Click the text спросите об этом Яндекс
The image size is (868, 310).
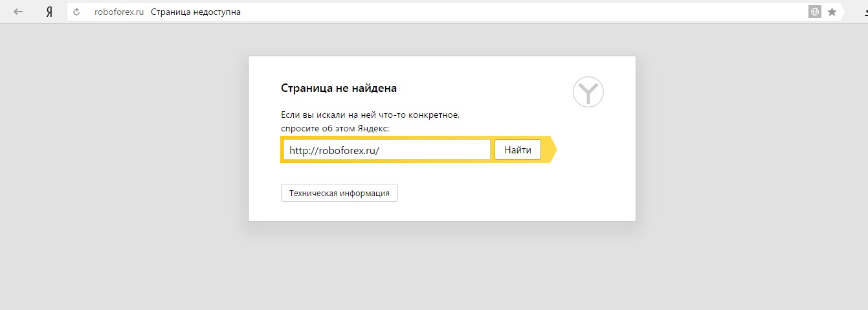click(335, 128)
